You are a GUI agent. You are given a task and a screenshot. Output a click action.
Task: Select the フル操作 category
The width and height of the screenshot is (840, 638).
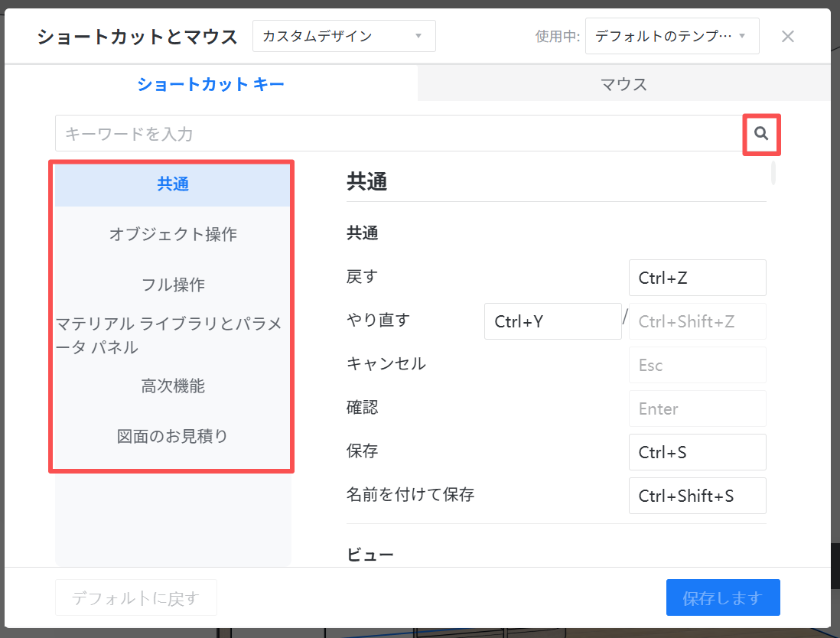pyautogui.click(x=172, y=285)
